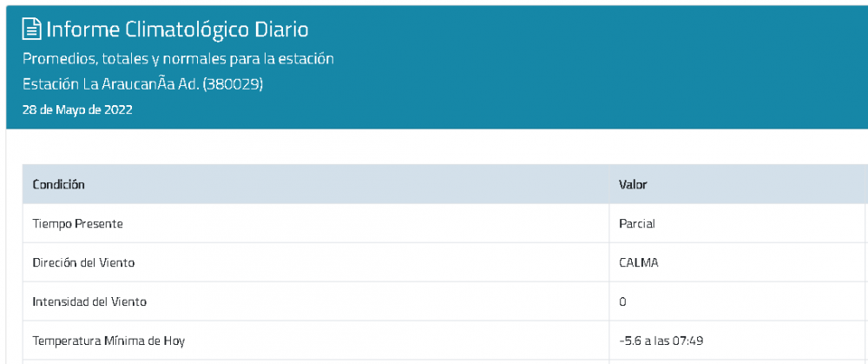868x364 pixels.
Task: Click the Parcial value cell
Action: tap(636, 224)
